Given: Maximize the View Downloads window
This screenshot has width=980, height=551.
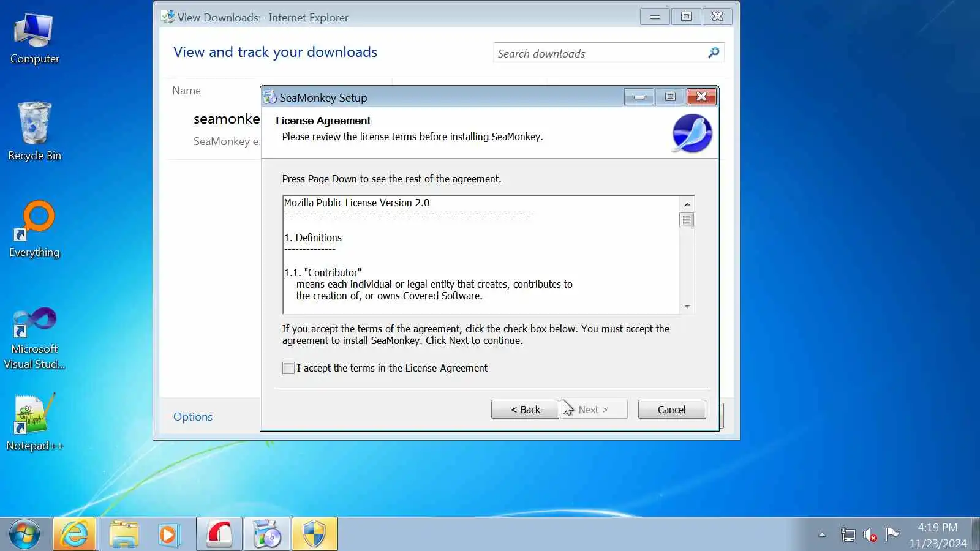Looking at the screenshot, I should tap(686, 17).
